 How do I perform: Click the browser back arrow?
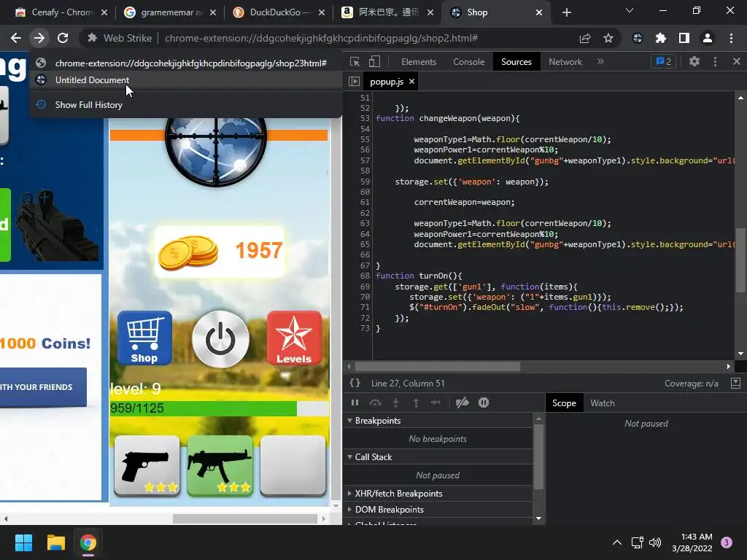pos(16,38)
